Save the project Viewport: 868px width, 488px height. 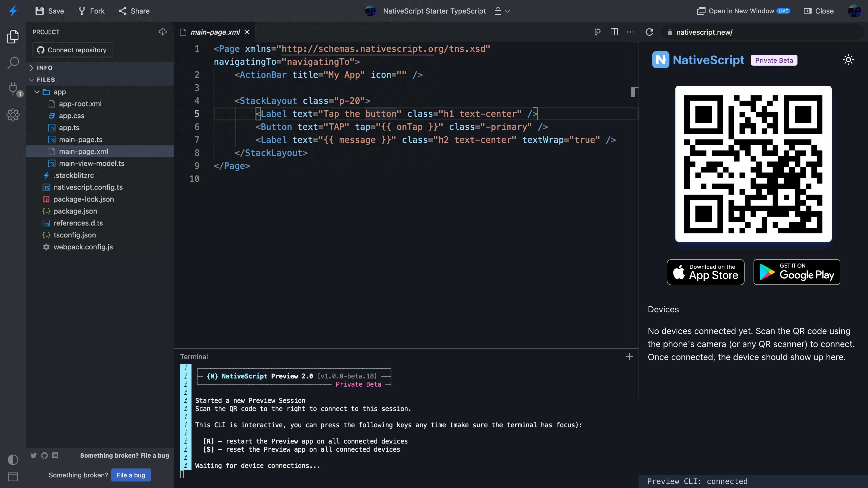[x=50, y=11]
